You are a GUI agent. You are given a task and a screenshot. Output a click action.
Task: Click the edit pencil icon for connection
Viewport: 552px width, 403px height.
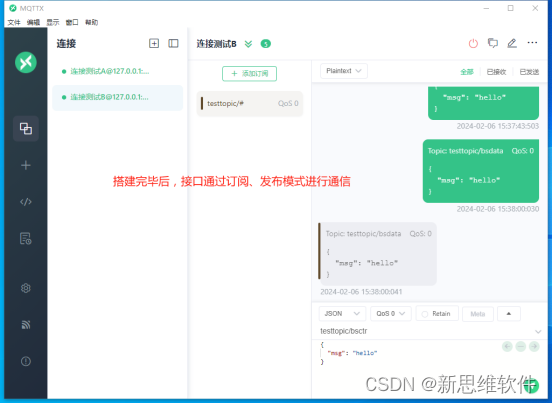[512, 43]
